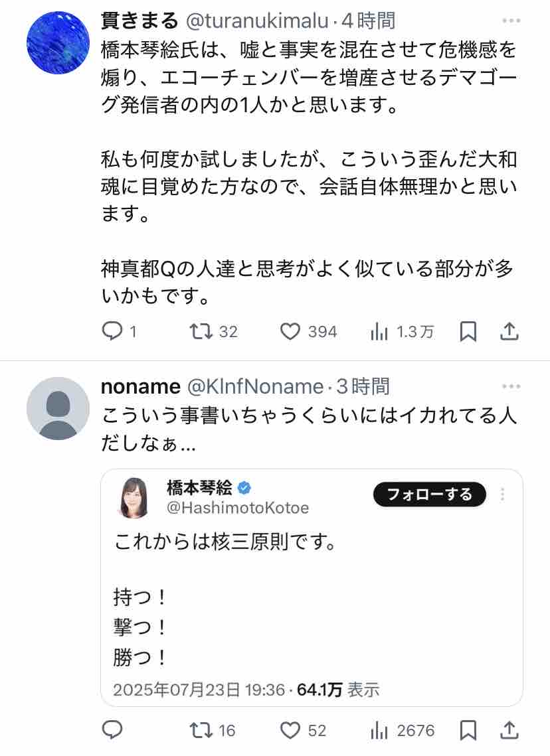Open more options for noname's post

511,386
